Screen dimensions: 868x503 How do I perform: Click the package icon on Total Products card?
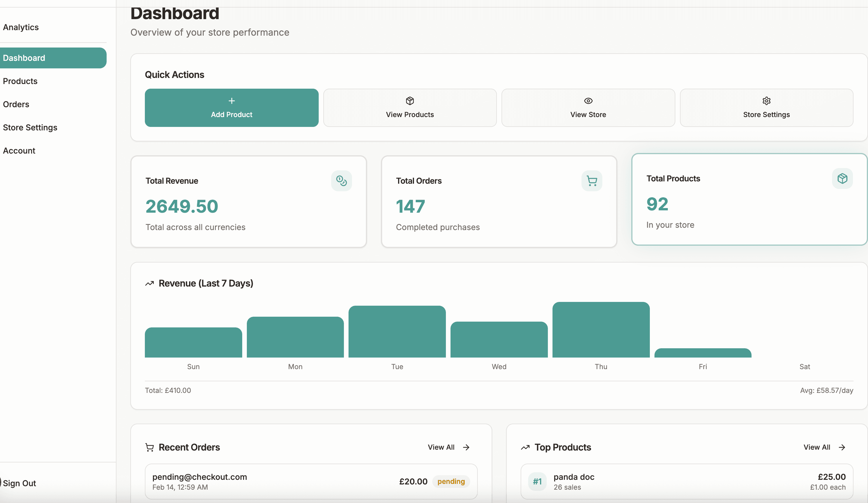(x=843, y=178)
